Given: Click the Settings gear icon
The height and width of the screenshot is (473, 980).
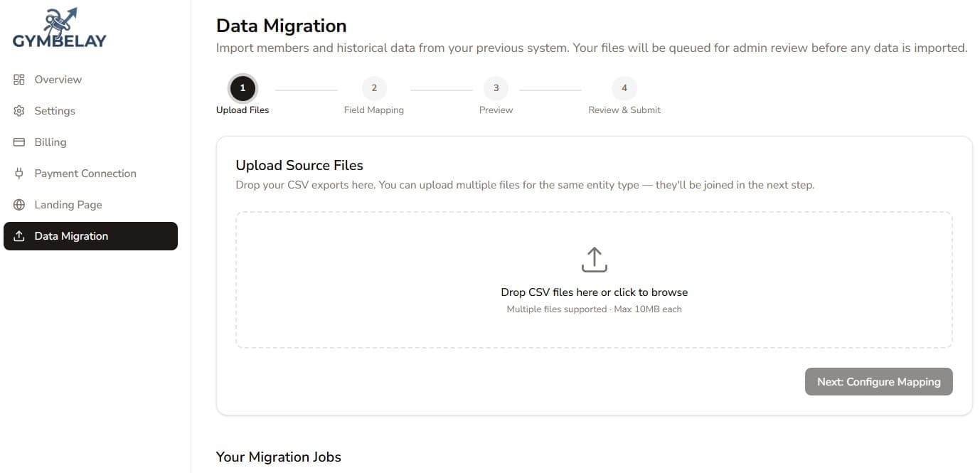Looking at the screenshot, I should coord(19,111).
